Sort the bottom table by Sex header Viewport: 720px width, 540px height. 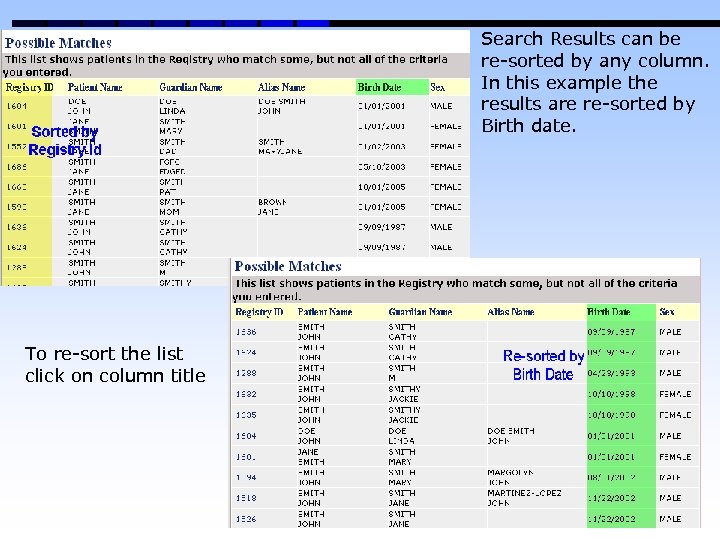(x=667, y=312)
